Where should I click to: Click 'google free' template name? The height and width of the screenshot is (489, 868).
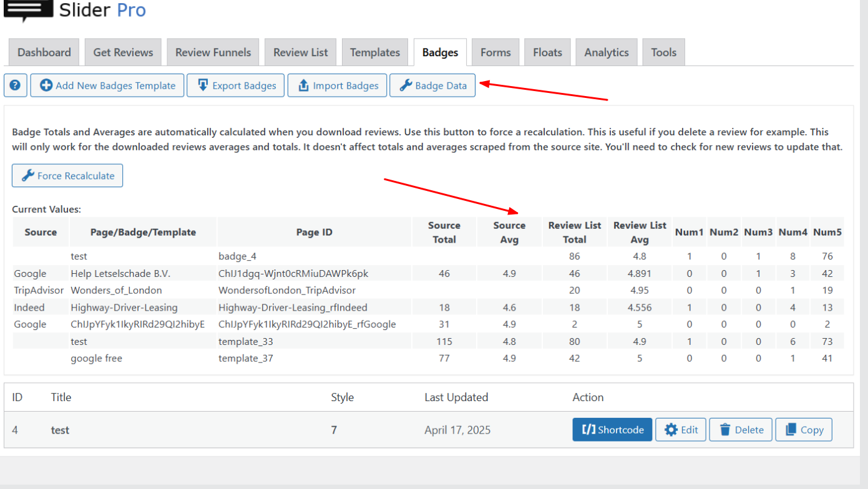click(x=96, y=358)
